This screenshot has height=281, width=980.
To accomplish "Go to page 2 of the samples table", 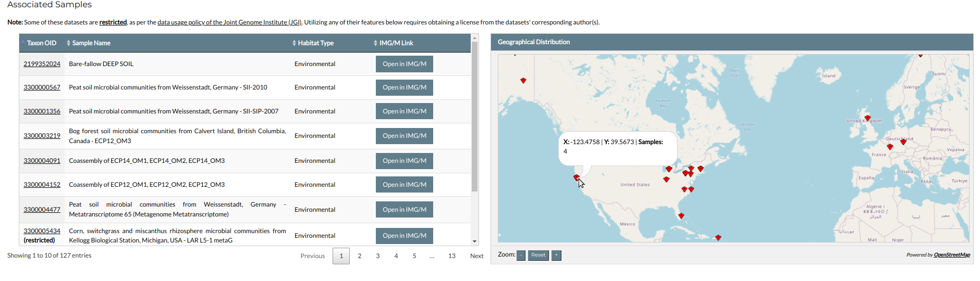I will coord(360,256).
